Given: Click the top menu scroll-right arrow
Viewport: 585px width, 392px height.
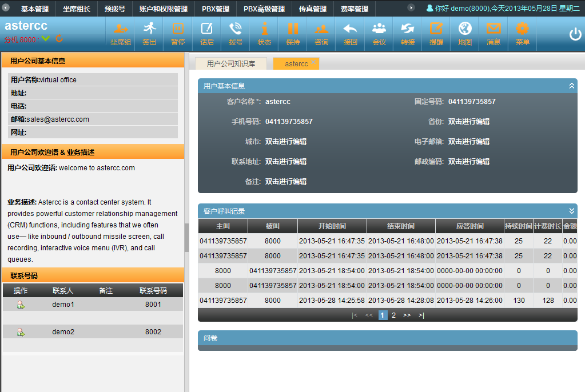Looking at the screenshot, I should pos(411,8).
